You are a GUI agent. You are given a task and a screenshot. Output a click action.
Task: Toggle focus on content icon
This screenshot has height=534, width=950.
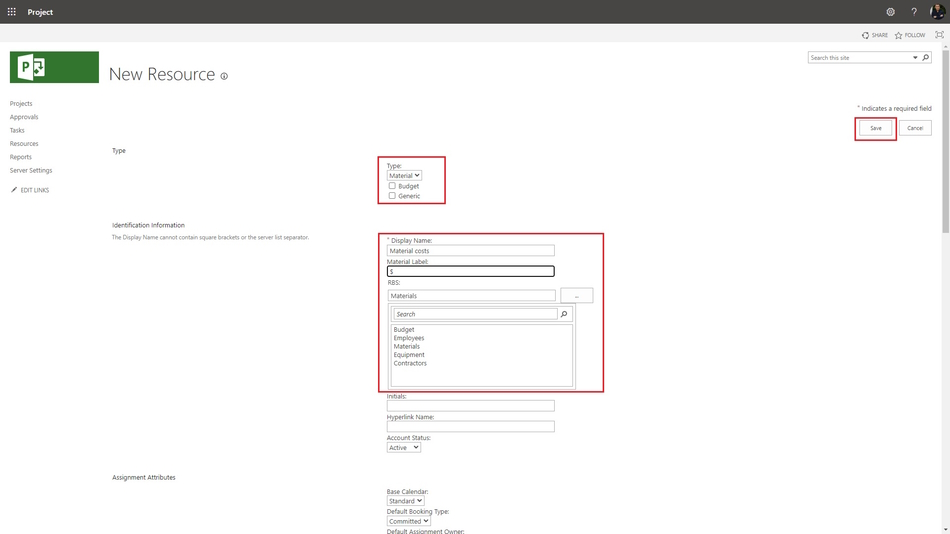pyautogui.click(x=939, y=35)
